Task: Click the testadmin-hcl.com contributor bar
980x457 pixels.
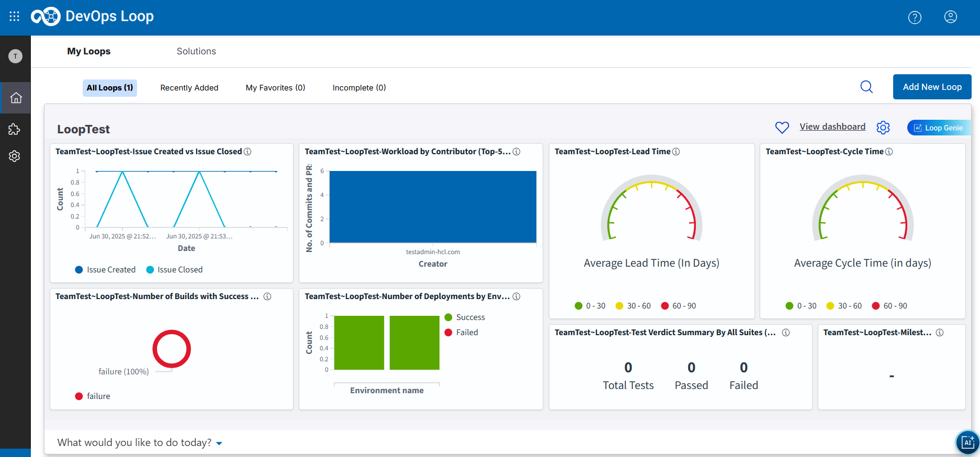Action: [433, 207]
